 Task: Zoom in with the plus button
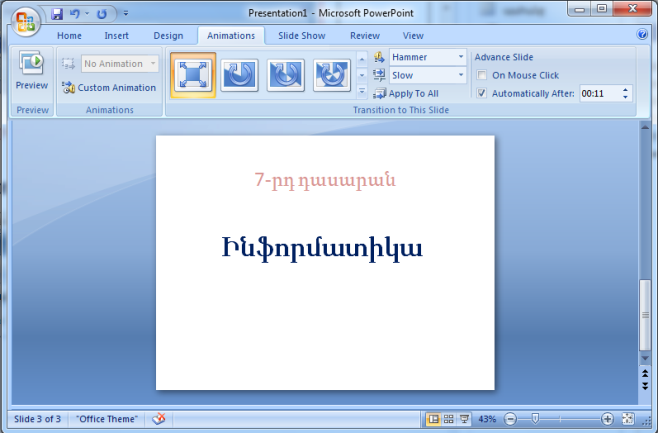pos(607,419)
